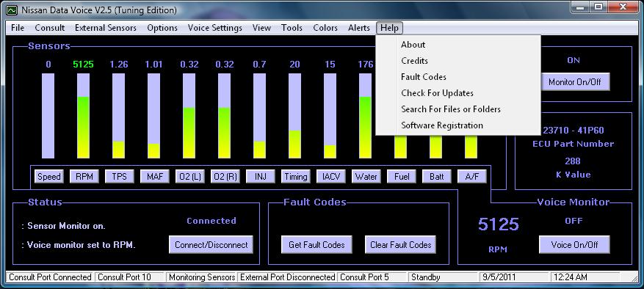The width and height of the screenshot is (644, 289).
Task: Click the O2 (L) sensor button
Action: pos(190,177)
